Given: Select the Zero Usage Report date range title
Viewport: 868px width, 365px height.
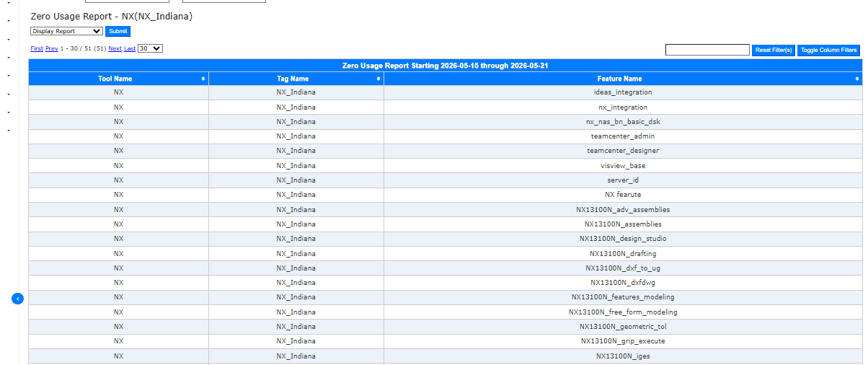Looking at the screenshot, I should pyautogui.click(x=446, y=66).
